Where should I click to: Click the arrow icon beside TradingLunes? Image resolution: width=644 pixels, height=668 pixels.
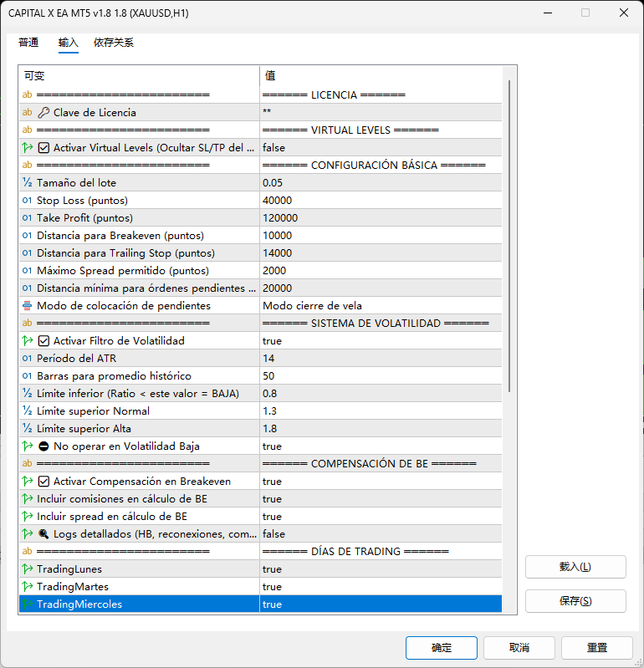(x=28, y=569)
